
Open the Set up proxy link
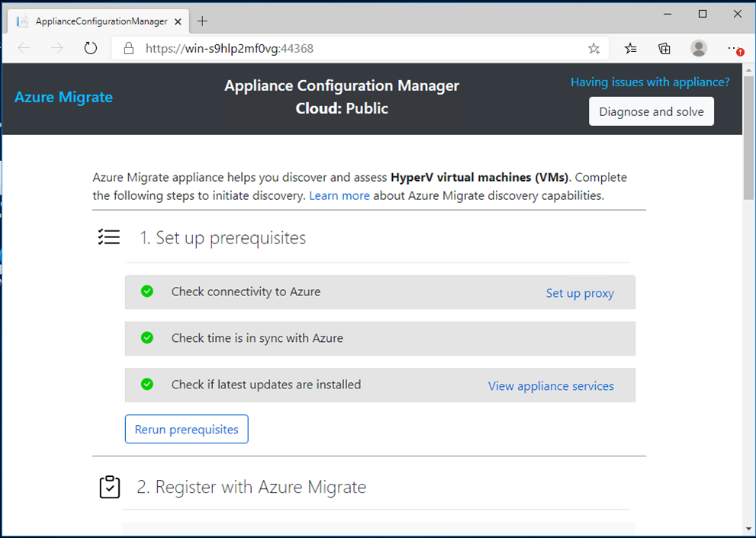[x=580, y=292]
